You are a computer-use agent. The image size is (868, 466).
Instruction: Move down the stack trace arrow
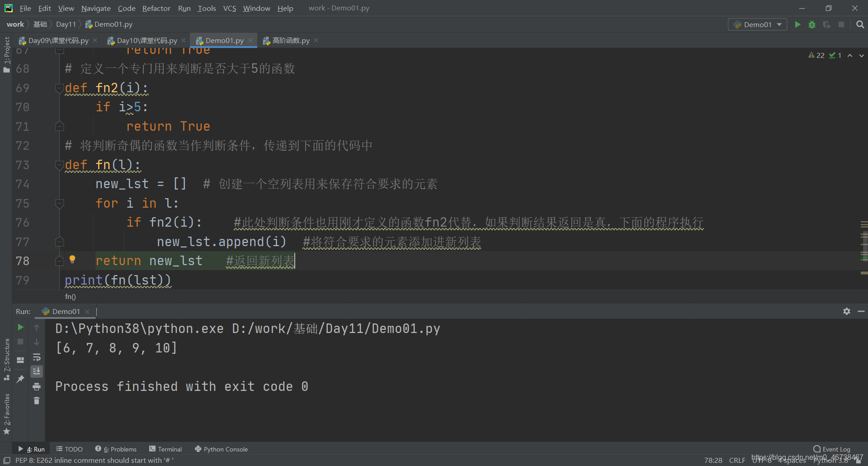tap(37, 342)
